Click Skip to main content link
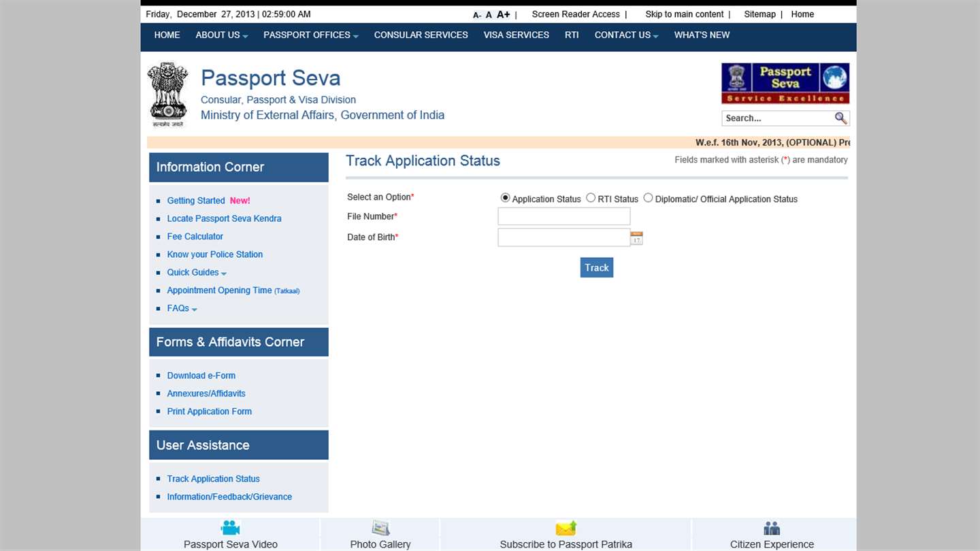Screen dimensions: 980x551 tap(685, 14)
